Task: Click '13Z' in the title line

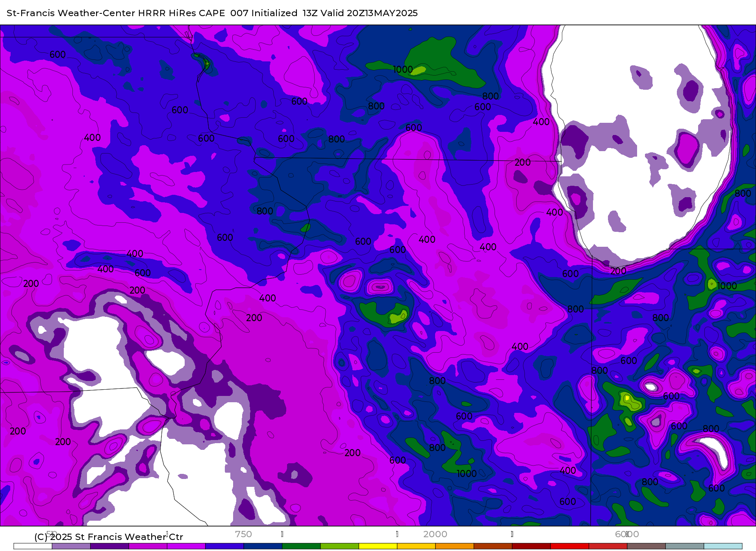Action: tap(310, 13)
